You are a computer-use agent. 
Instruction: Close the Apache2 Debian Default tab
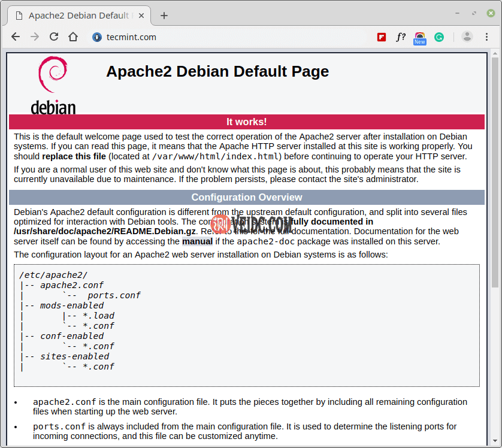pyautogui.click(x=140, y=16)
